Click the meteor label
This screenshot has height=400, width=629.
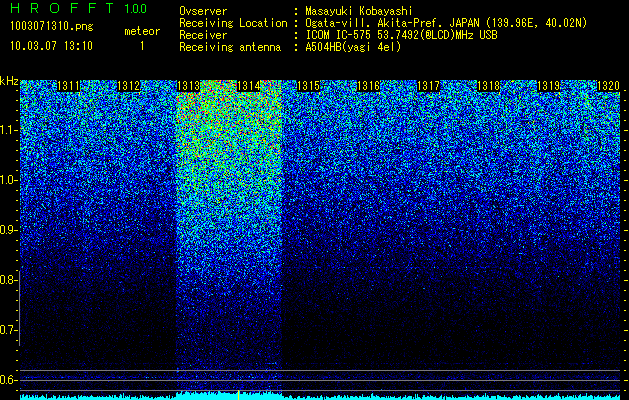(x=142, y=31)
